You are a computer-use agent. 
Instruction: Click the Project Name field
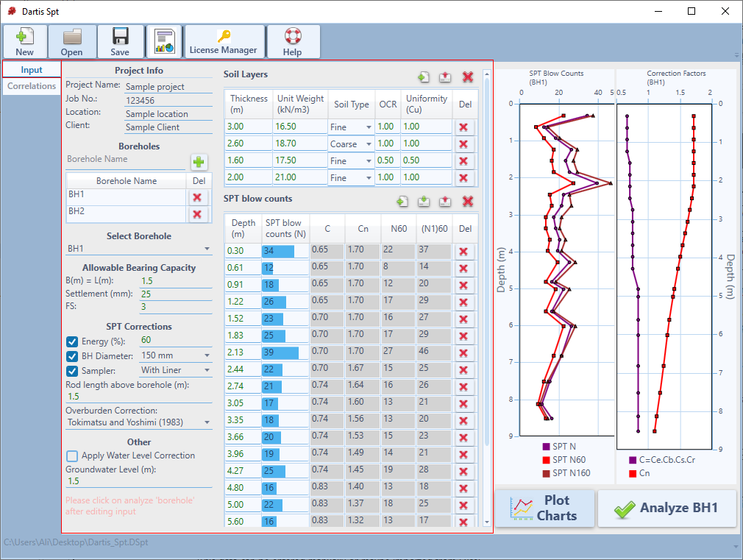tap(168, 87)
